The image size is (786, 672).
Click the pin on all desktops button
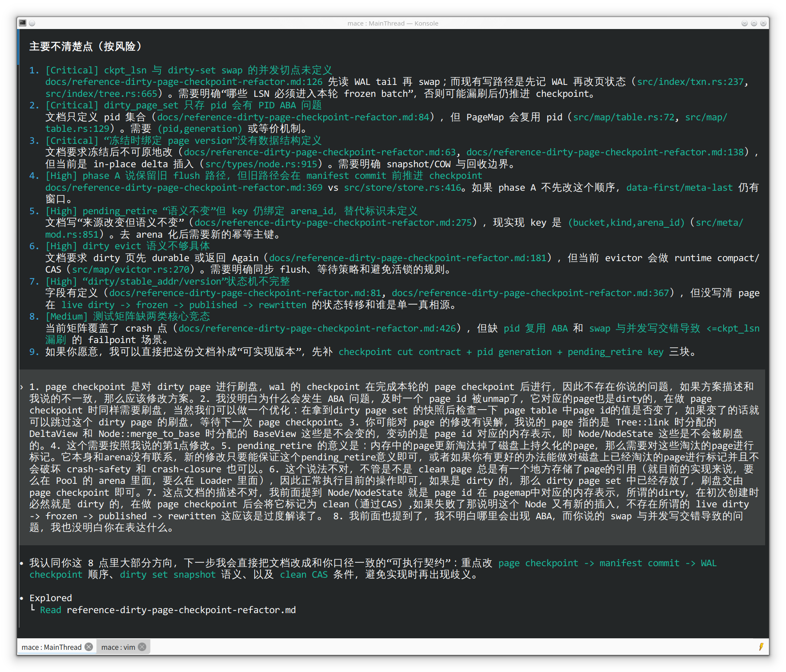click(32, 23)
